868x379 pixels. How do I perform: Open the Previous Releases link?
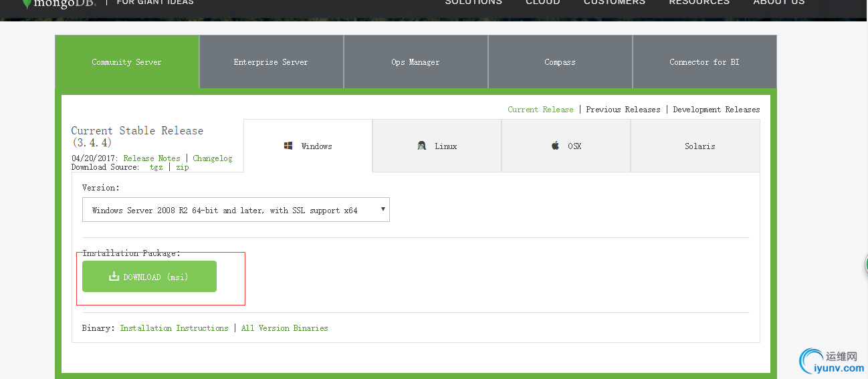coord(623,110)
